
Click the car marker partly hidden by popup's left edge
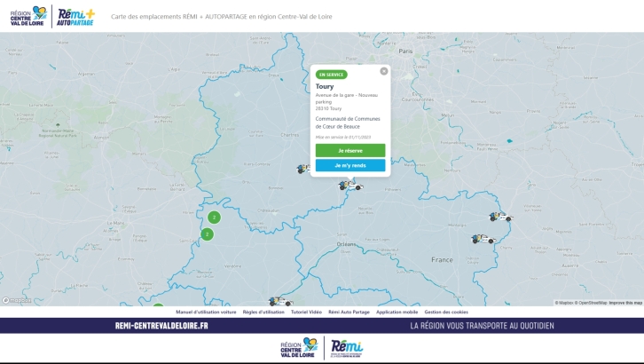[303, 168]
